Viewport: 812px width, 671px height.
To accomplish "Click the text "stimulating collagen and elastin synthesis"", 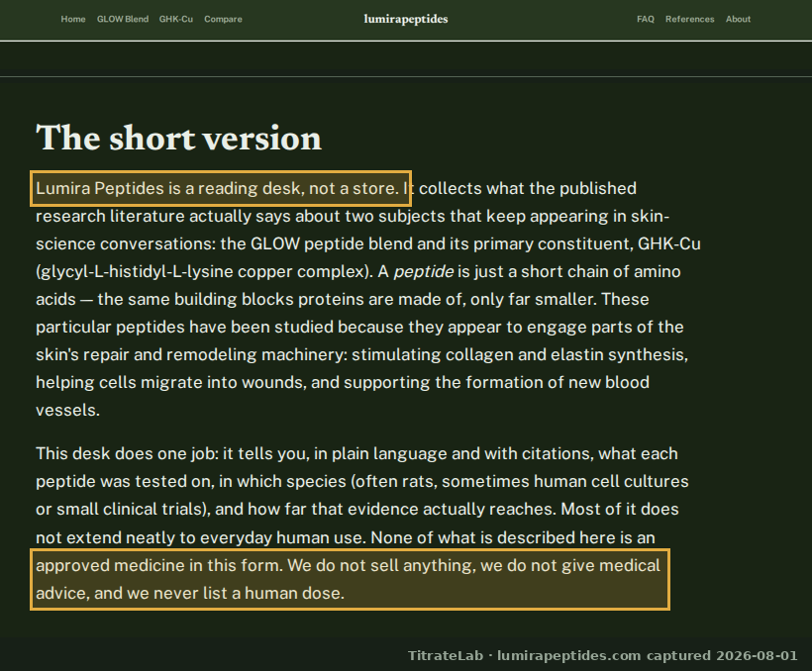I will [x=520, y=355].
